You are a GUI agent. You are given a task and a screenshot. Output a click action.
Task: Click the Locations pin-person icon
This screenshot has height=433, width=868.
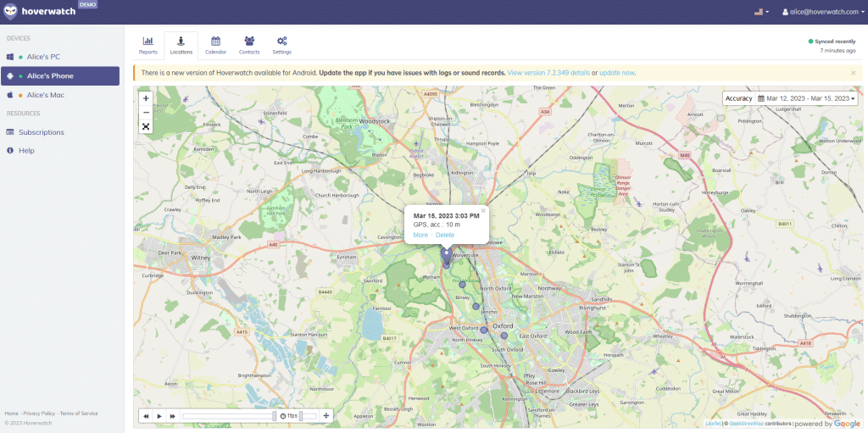pos(181,41)
